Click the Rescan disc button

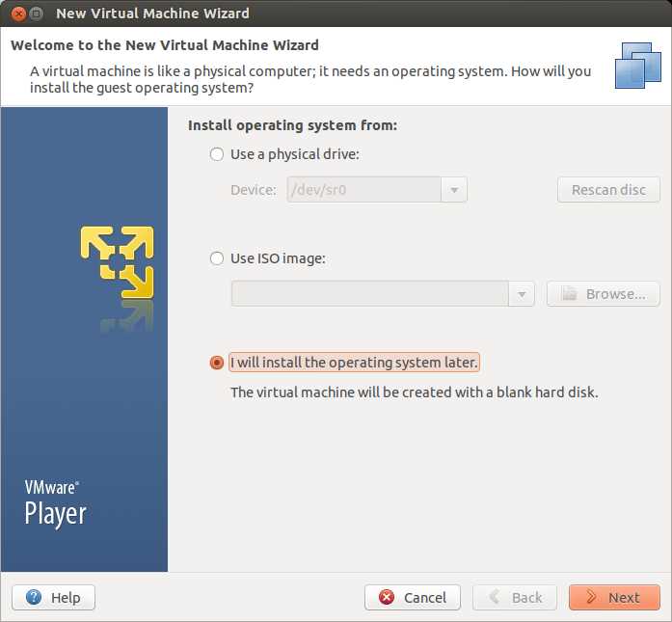pyautogui.click(x=608, y=189)
